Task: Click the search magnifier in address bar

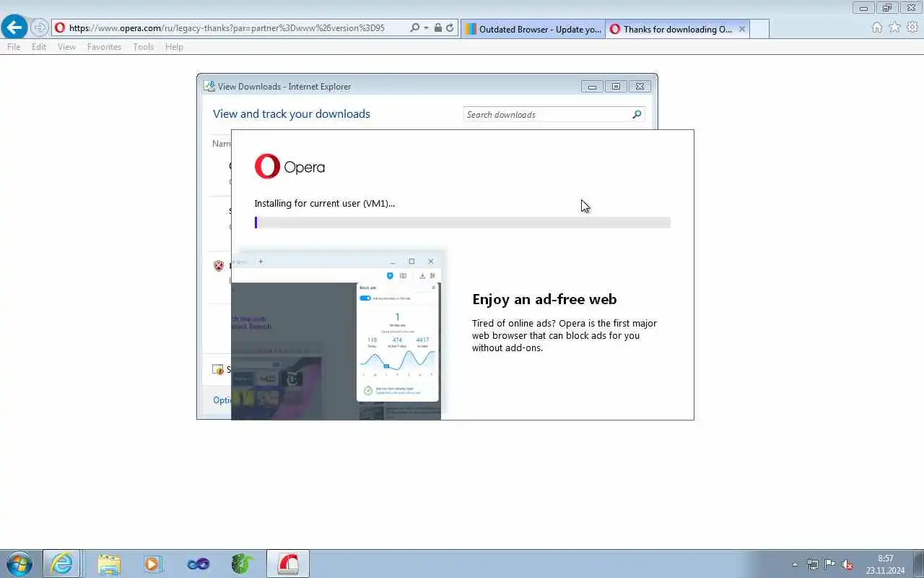Action: pos(414,28)
